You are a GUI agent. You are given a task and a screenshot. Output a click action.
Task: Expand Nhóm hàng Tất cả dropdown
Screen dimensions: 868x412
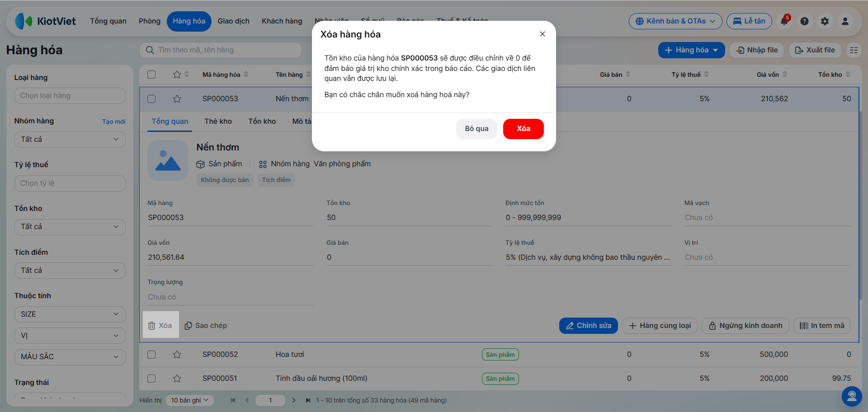point(70,140)
